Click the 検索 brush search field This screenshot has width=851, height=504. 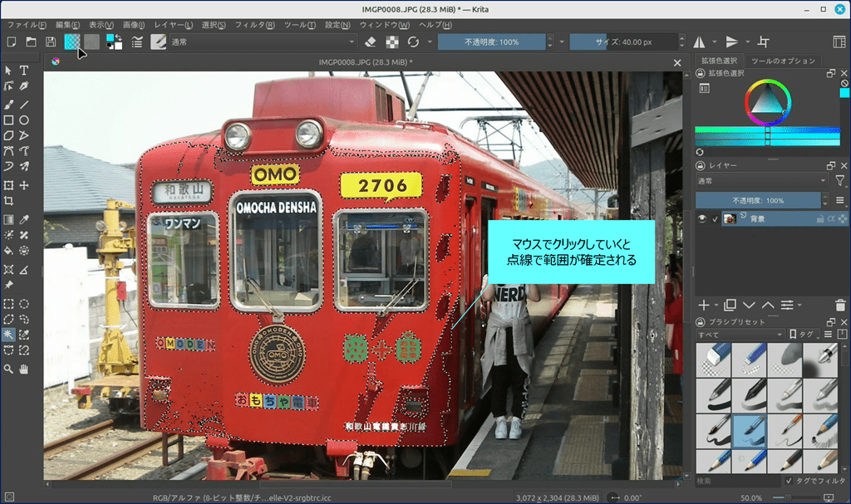pyautogui.click(x=735, y=481)
